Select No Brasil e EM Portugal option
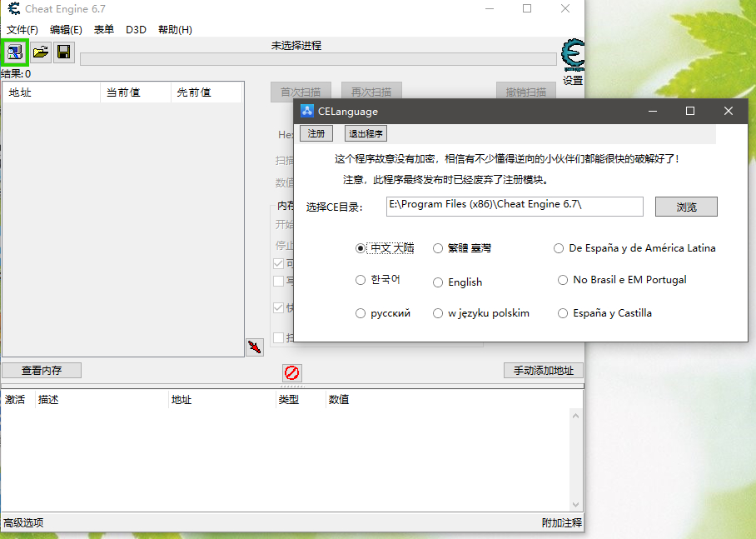 coord(622,280)
